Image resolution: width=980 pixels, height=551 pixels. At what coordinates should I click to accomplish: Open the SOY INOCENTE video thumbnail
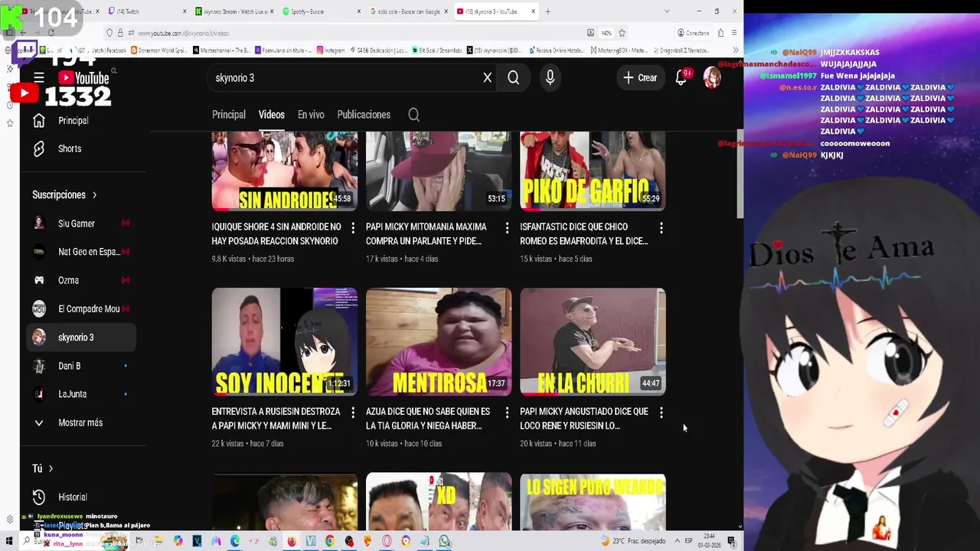[x=285, y=341]
